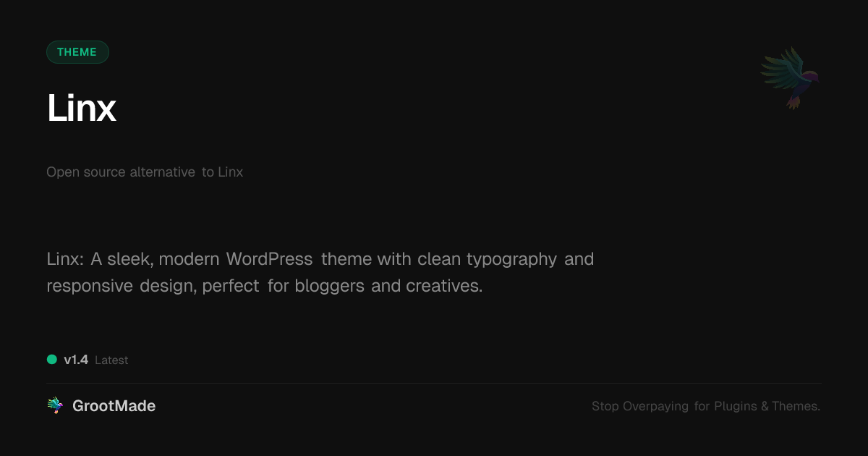
Task: Click "Plugins & Themes" in footer tagline
Action: 767,406
